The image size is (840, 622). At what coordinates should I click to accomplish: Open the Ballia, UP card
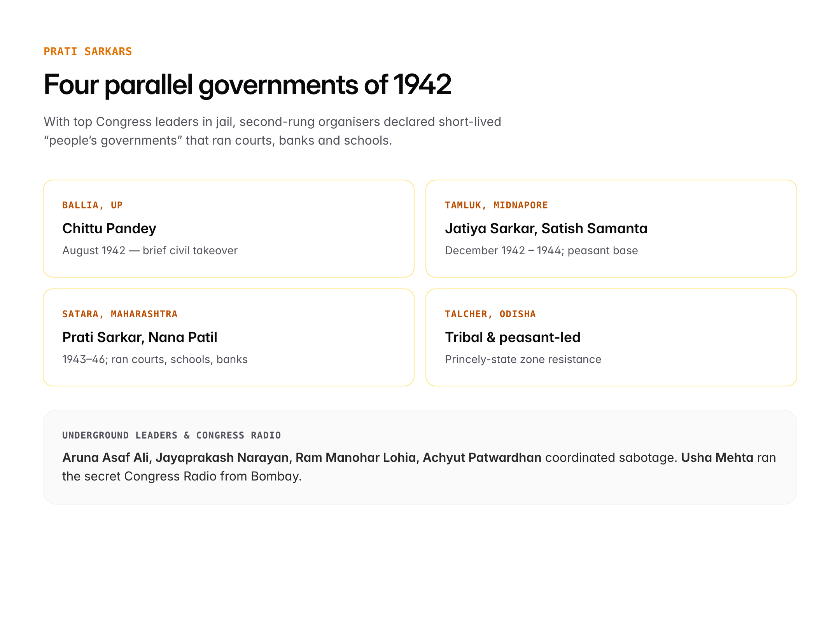click(229, 229)
